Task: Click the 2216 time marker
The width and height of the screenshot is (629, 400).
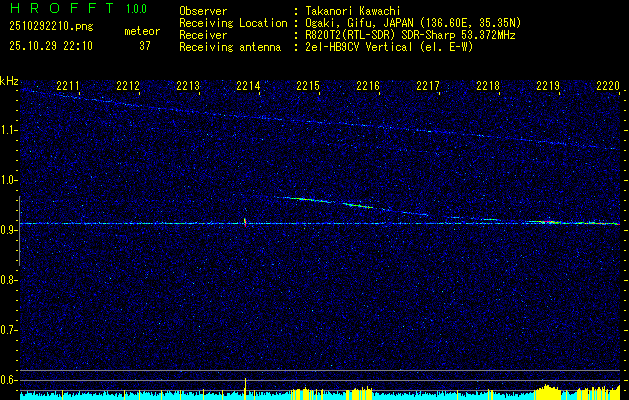Action: click(368, 87)
